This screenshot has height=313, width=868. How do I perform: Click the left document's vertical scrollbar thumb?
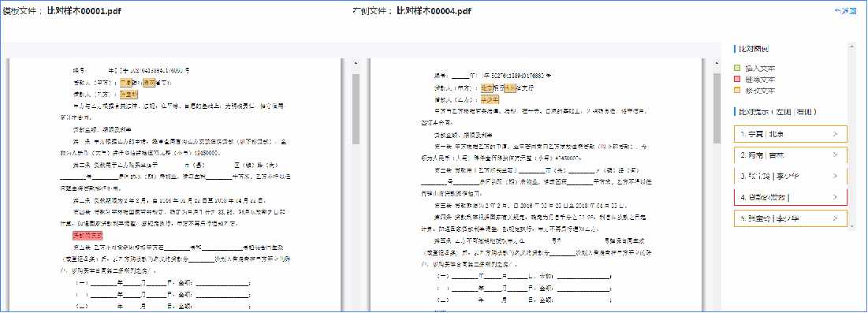coord(356,109)
